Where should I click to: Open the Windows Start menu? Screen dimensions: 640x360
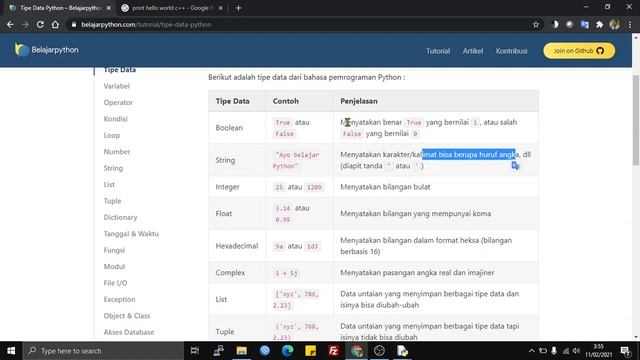click(11, 351)
